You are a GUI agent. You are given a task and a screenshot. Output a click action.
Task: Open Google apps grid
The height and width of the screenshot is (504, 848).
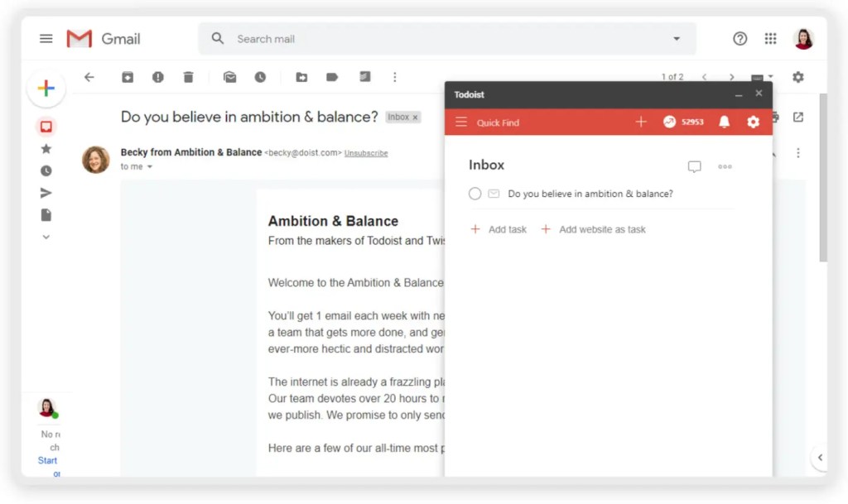(770, 39)
